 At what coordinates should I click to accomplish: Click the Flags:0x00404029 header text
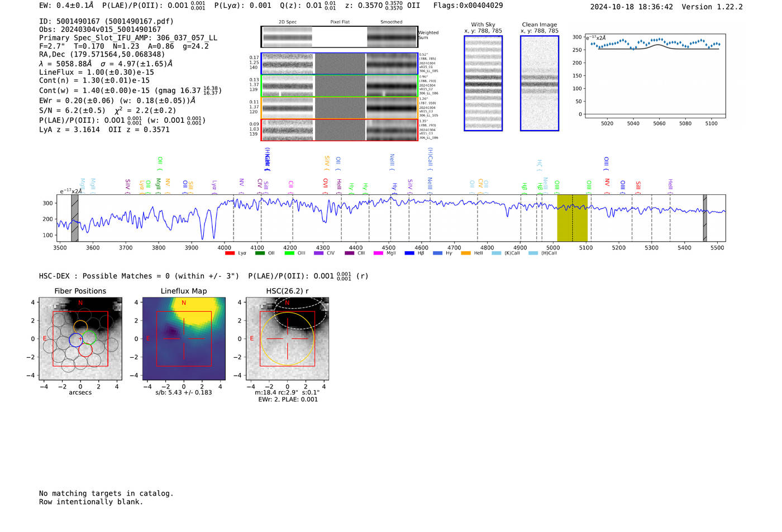pos(468,6)
